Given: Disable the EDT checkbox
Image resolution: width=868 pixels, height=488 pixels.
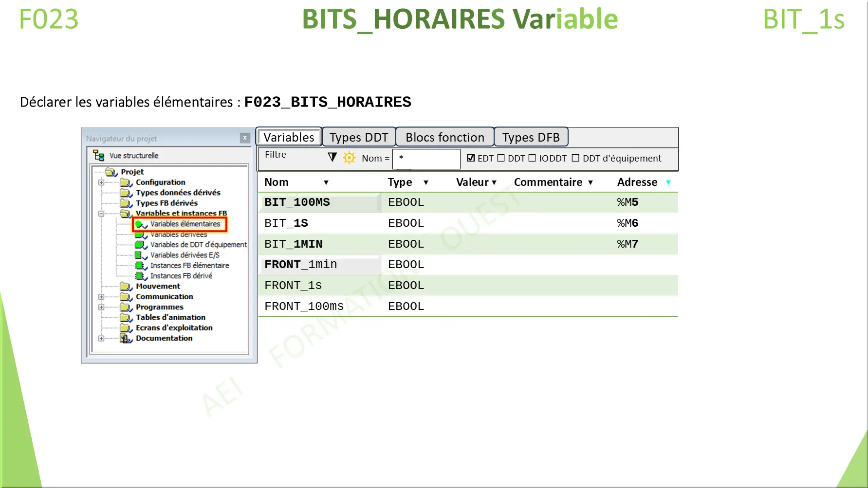Looking at the screenshot, I should pos(470,158).
